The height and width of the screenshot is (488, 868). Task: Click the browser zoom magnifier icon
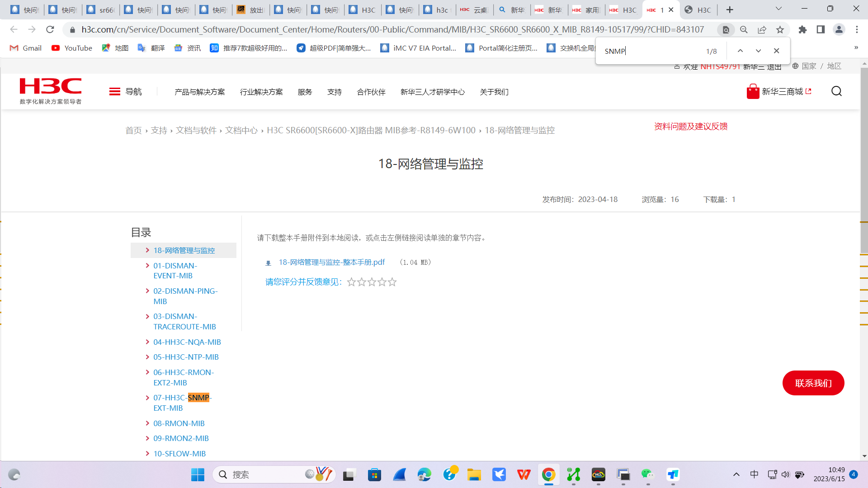coord(744,30)
